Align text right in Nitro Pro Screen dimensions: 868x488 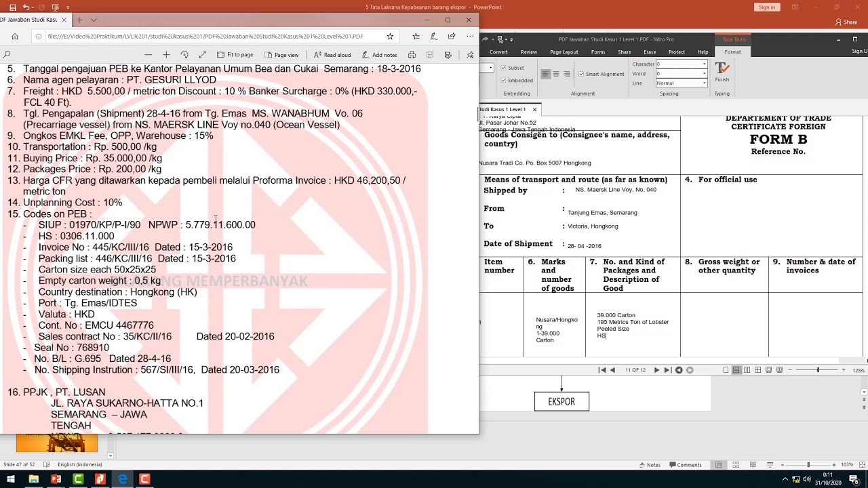(566, 74)
